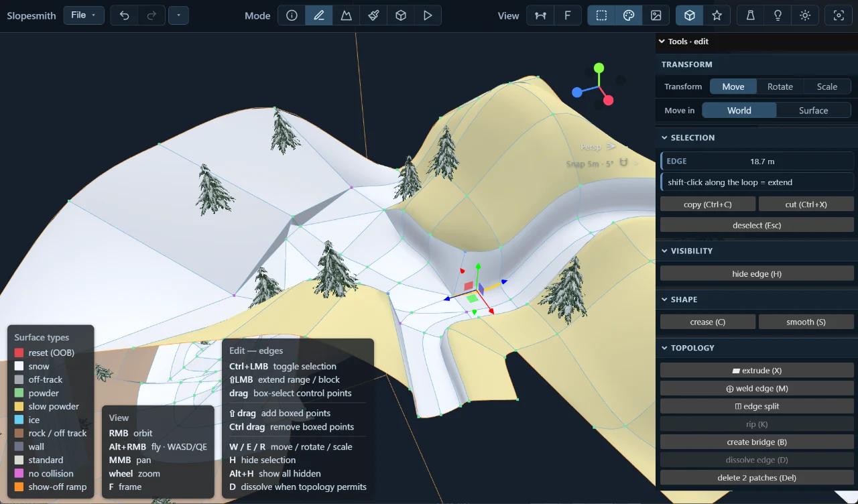Click the show-off ramp orange swatch
This screenshot has width=858, height=504.
click(x=19, y=487)
